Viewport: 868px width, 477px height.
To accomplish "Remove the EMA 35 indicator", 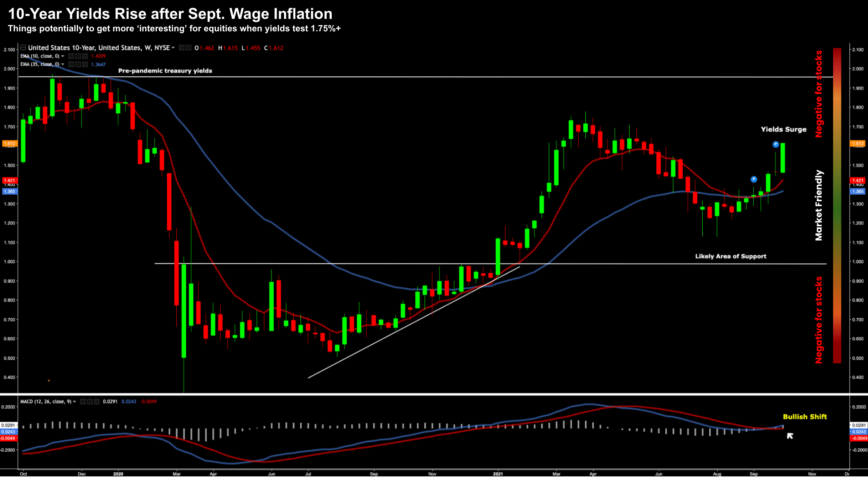I will [x=85, y=64].
